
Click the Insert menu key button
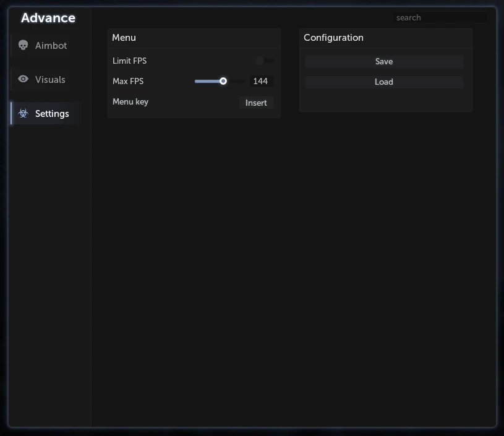tap(256, 103)
